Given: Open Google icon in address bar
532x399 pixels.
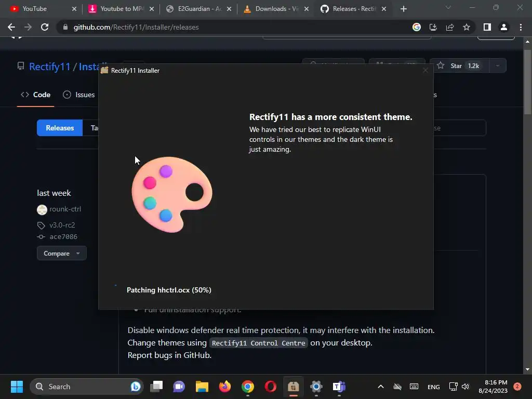Looking at the screenshot, I should pos(417,27).
